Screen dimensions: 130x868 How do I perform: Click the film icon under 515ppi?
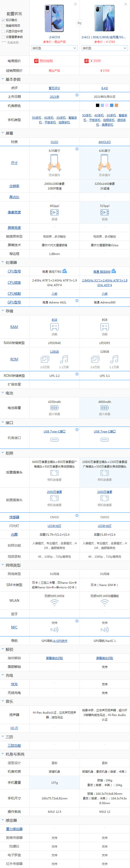(x=105, y=212)
